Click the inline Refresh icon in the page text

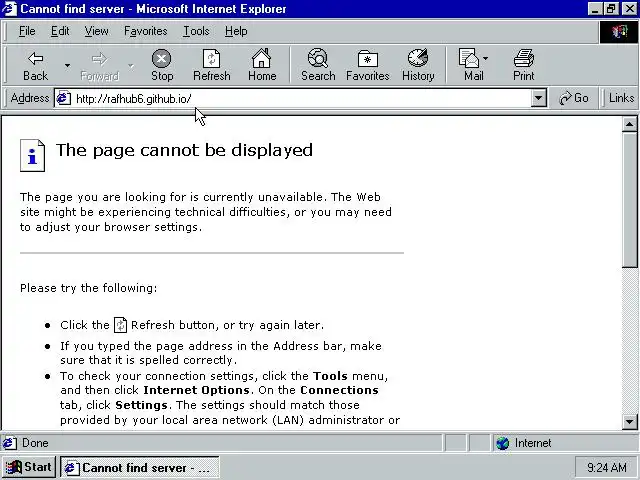(120, 325)
